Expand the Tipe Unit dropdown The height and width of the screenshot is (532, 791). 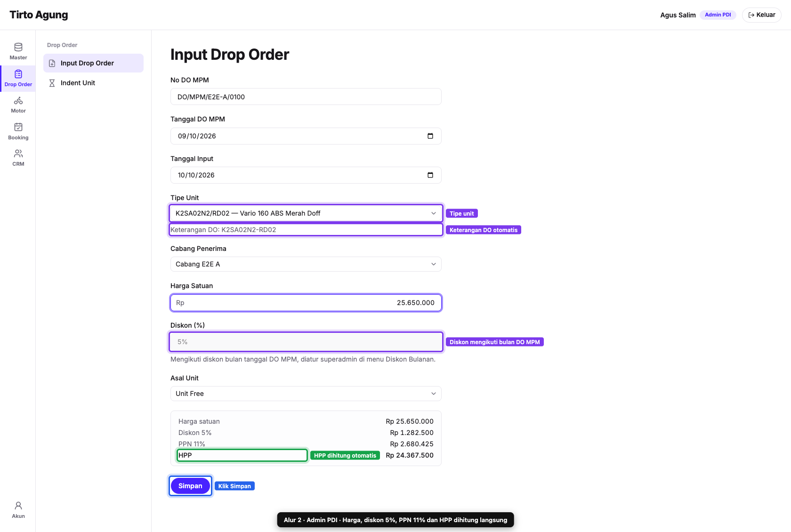306,213
